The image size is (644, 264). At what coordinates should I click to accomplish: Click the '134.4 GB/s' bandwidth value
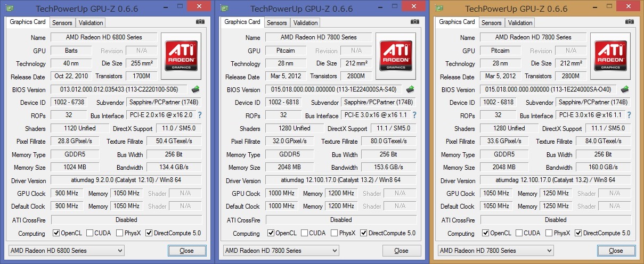tap(174, 167)
